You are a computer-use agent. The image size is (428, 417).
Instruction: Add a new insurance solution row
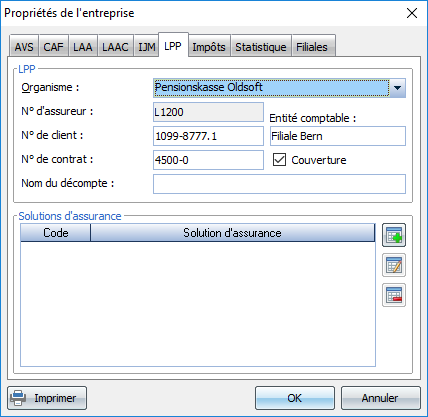(x=394, y=235)
